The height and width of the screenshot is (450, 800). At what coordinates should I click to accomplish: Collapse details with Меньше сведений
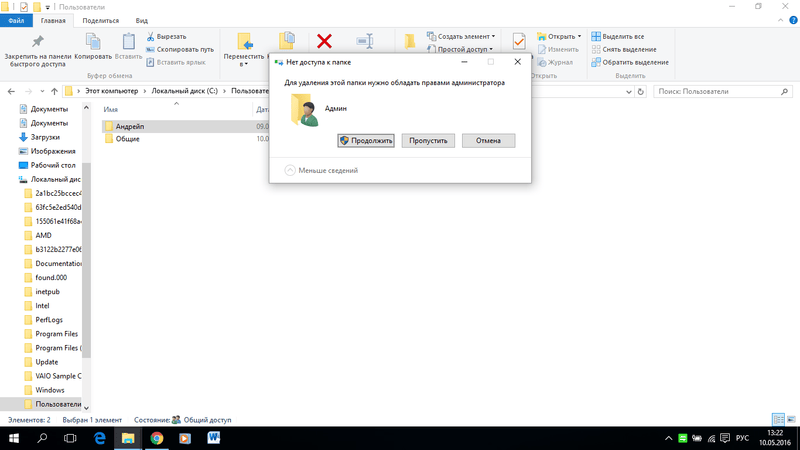pos(321,170)
